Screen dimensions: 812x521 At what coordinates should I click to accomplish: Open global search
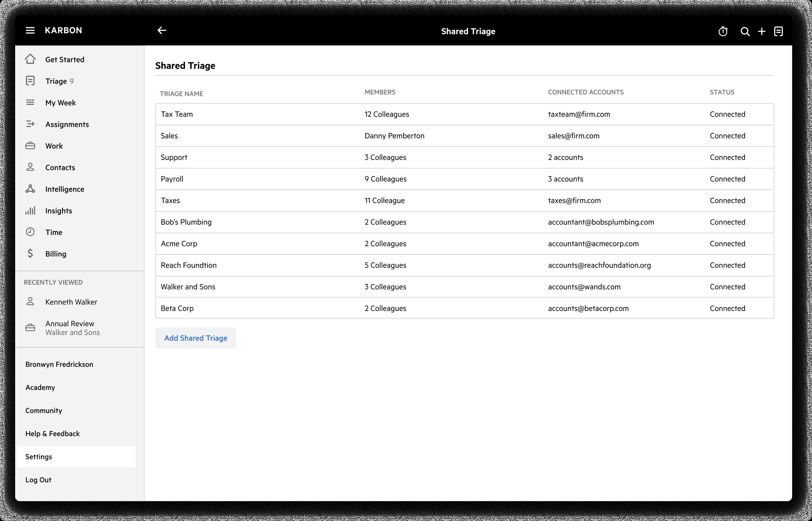pyautogui.click(x=745, y=31)
